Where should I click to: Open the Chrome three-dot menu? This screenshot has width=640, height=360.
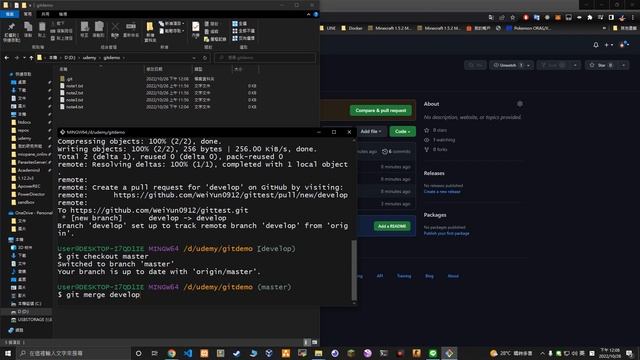click(x=632, y=17)
